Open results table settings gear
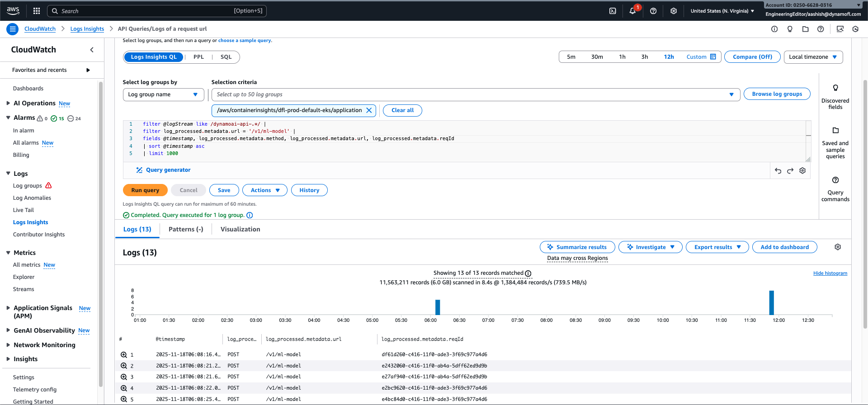 (838, 247)
